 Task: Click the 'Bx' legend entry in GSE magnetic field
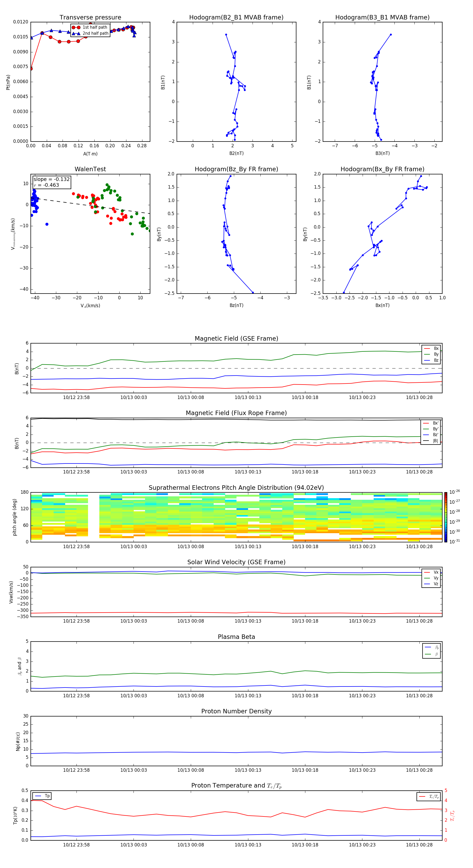pyautogui.click(x=431, y=349)
